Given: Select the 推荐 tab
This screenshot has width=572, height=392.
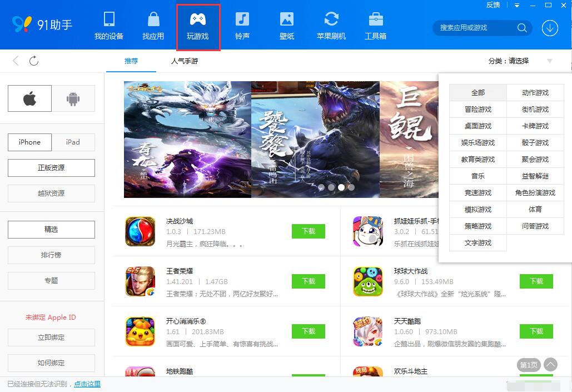Looking at the screenshot, I should tap(131, 61).
